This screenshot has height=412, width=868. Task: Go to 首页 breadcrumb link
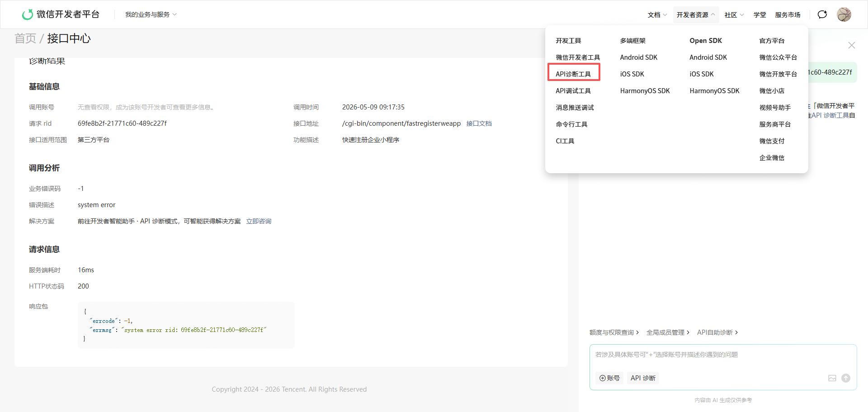pos(25,38)
